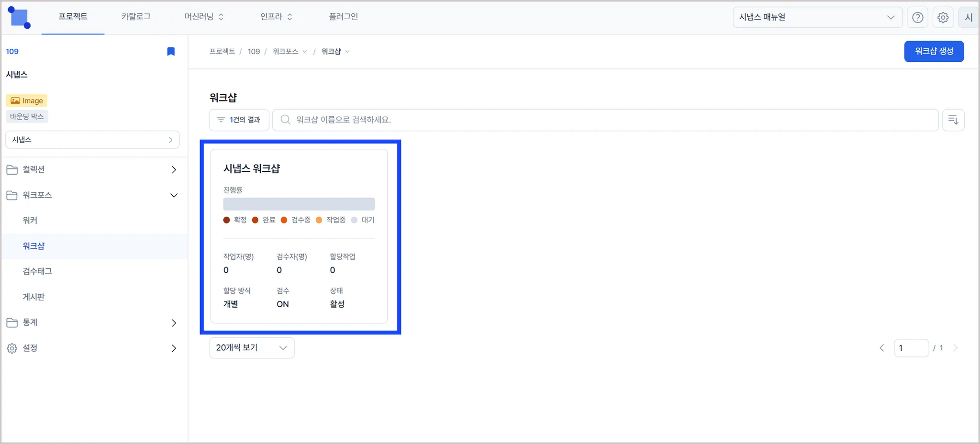Click the Image tag badge
The height and width of the screenshot is (444, 980).
point(27,100)
